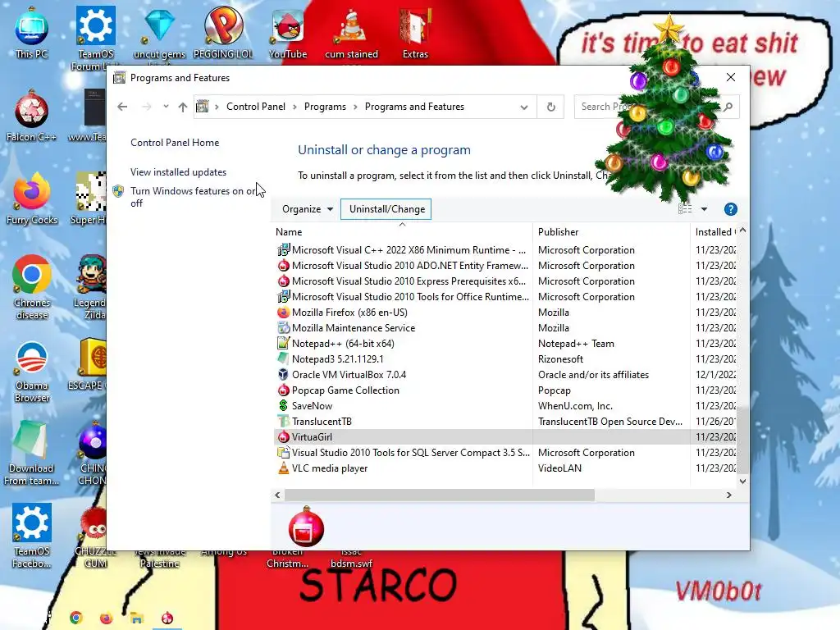The width and height of the screenshot is (840, 630).
Task: Click the Firefox icon in the taskbar
Action: coord(106,619)
